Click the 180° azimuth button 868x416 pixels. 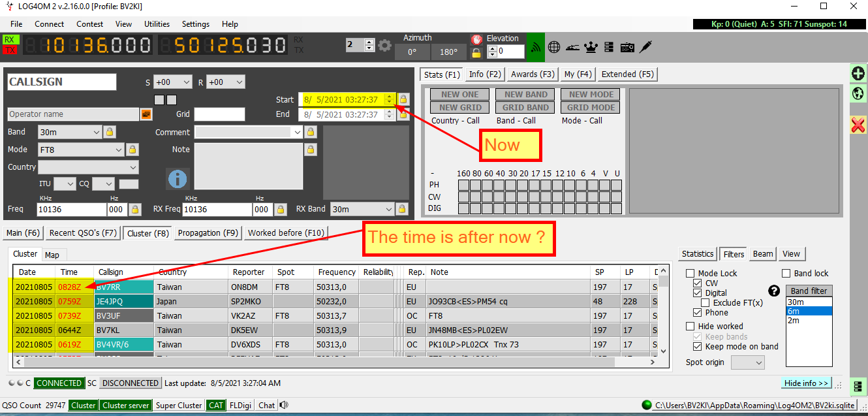[x=448, y=52]
